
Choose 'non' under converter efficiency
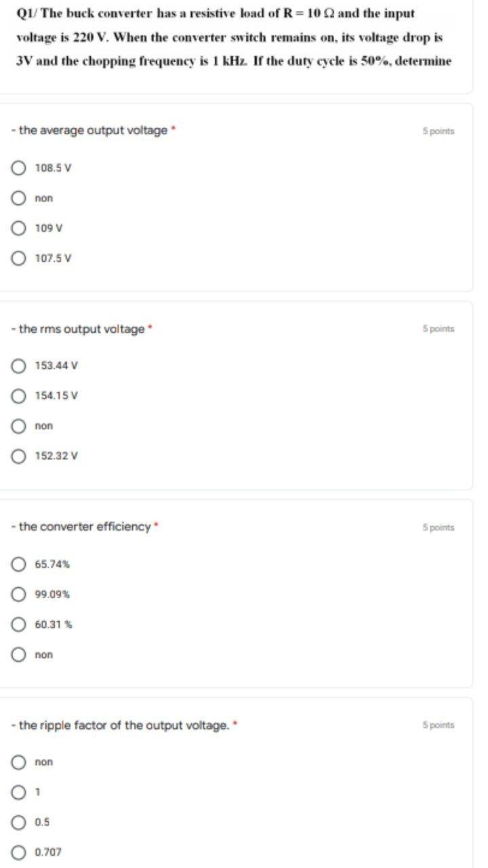point(20,654)
